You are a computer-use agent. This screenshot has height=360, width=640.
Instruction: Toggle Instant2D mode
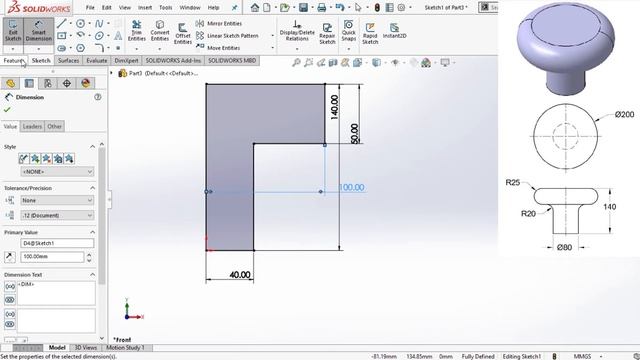394,31
